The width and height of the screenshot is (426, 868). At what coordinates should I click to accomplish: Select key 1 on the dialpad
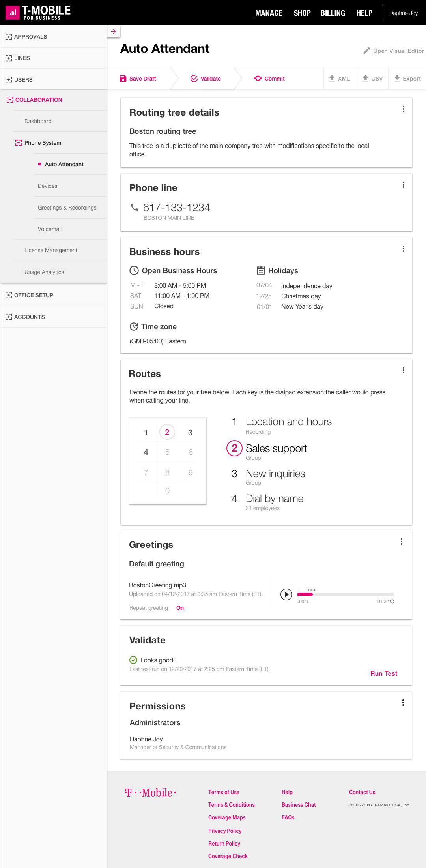click(146, 433)
